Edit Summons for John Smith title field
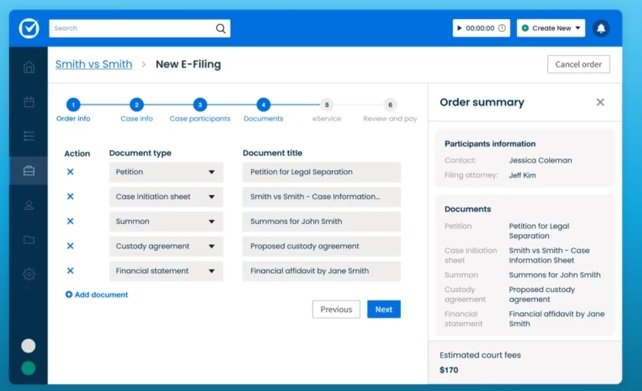642x391 pixels. coord(321,221)
